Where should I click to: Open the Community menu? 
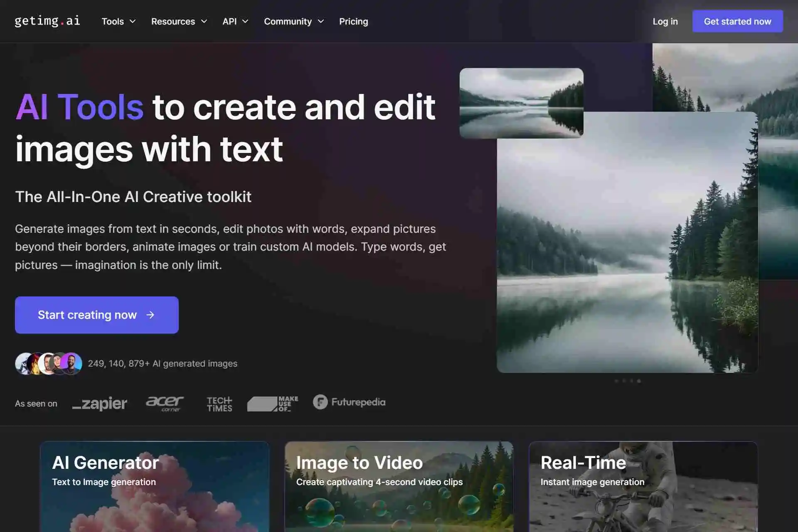coord(294,21)
